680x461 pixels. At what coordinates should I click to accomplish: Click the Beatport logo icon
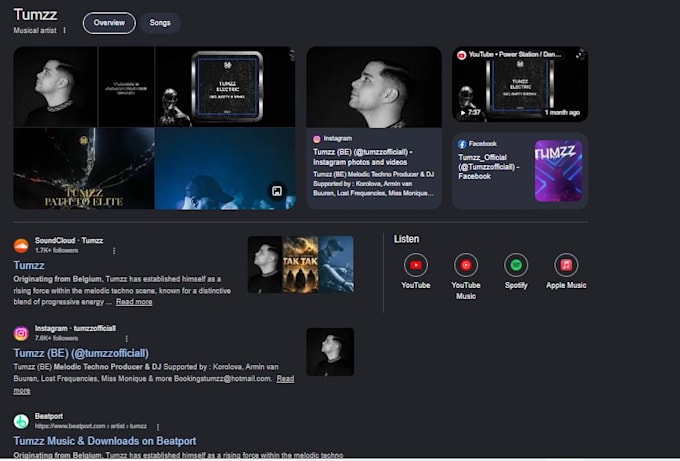click(21, 421)
